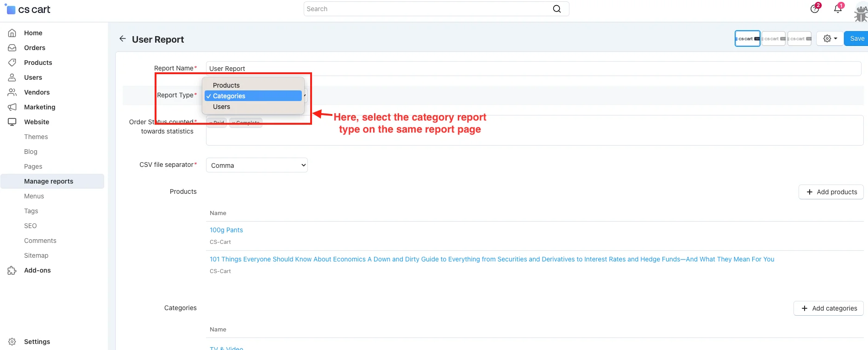The height and width of the screenshot is (350, 868).
Task: Click the Orders inbox icon
Action: point(12,48)
